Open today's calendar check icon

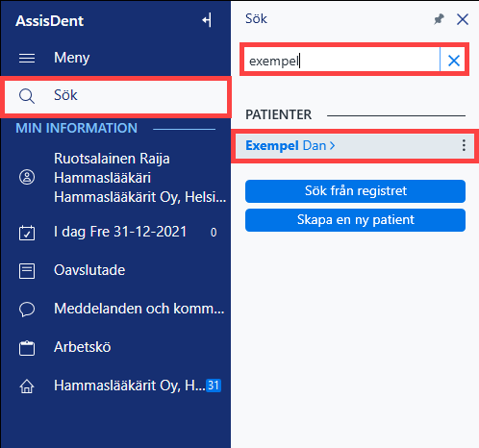(x=27, y=233)
